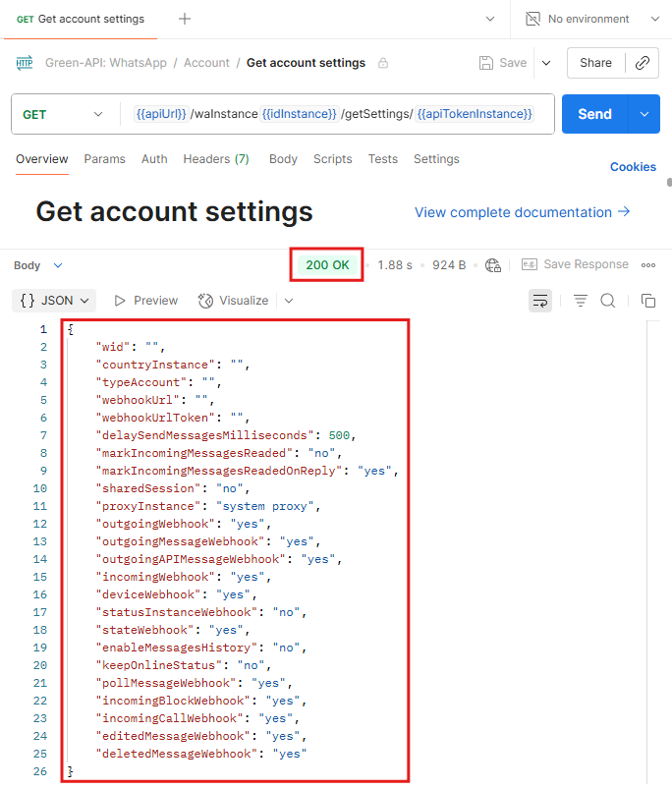Switch to the Params tab
The height and width of the screenshot is (789, 672).
click(104, 159)
